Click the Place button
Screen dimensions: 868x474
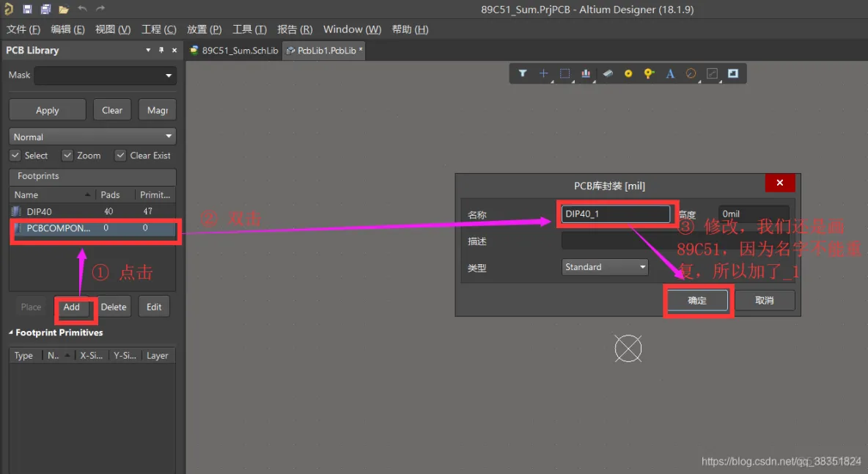[31, 307]
